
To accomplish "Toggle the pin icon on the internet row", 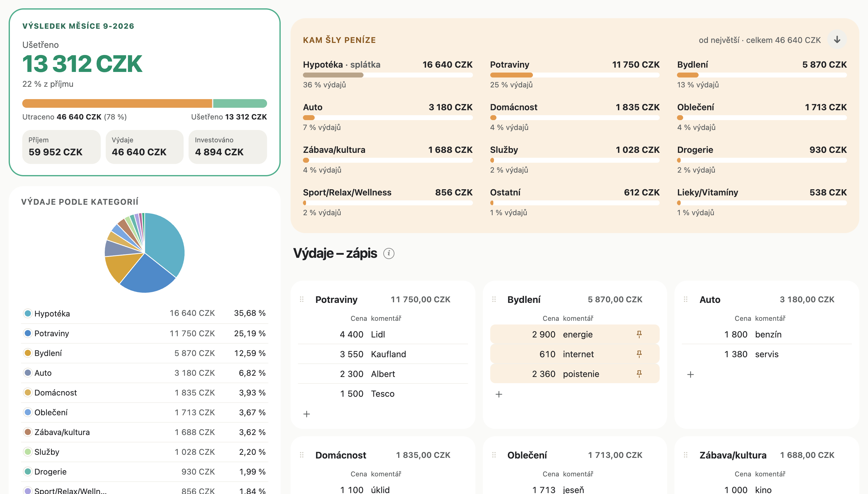I will click(639, 354).
